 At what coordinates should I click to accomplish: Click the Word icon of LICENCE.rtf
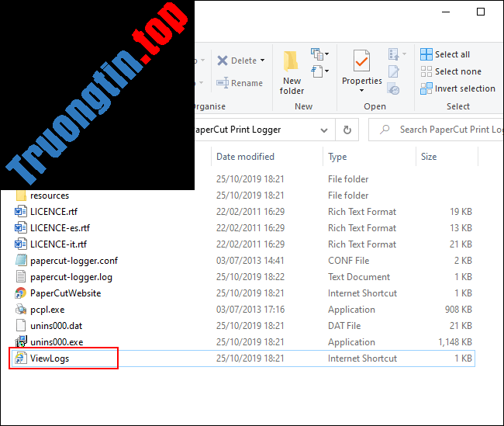pos(21,212)
